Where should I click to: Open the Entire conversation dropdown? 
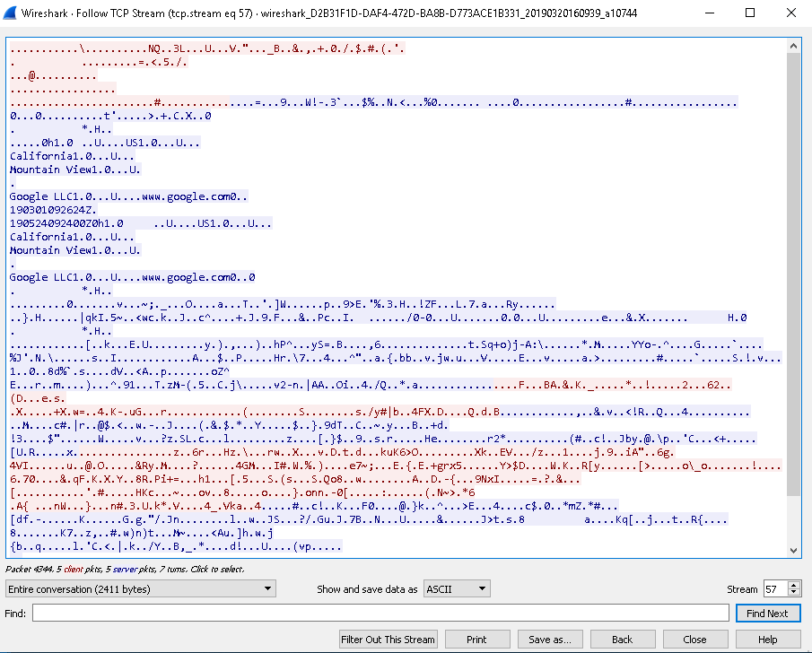click(x=140, y=588)
